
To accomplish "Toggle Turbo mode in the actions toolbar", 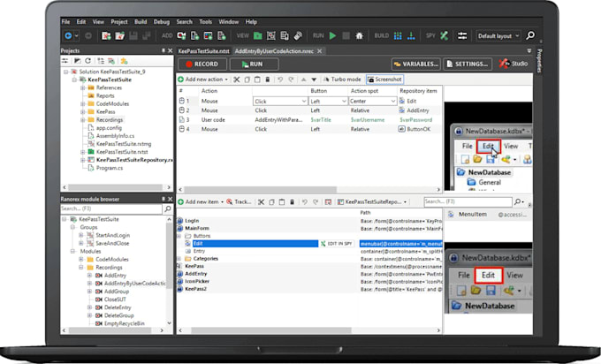I will (x=340, y=80).
